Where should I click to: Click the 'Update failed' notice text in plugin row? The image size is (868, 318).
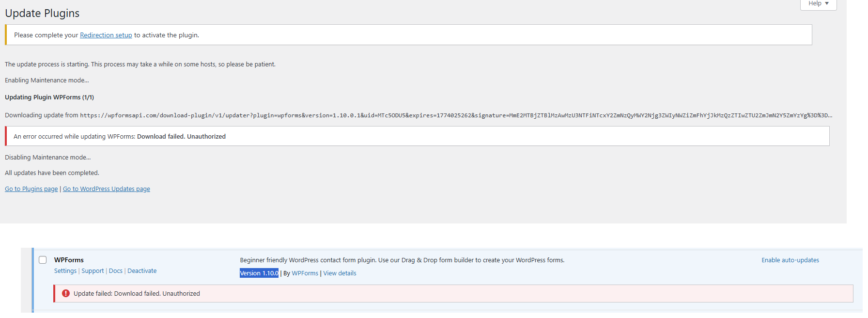[x=137, y=294]
